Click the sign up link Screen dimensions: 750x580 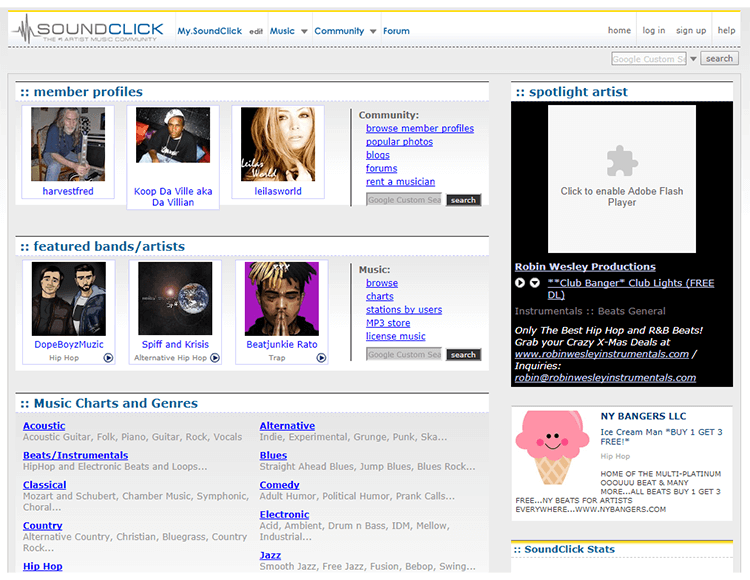(x=691, y=30)
